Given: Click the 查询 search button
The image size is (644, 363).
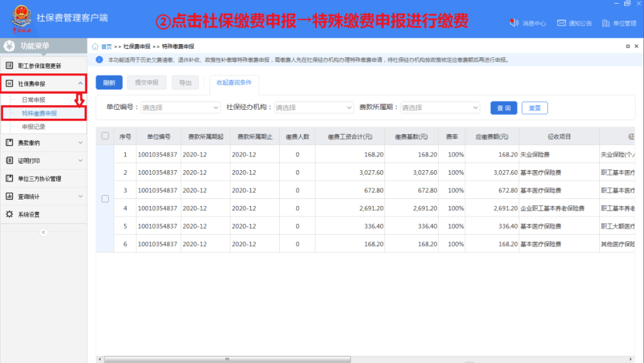Looking at the screenshot, I should click(x=503, y=107).
